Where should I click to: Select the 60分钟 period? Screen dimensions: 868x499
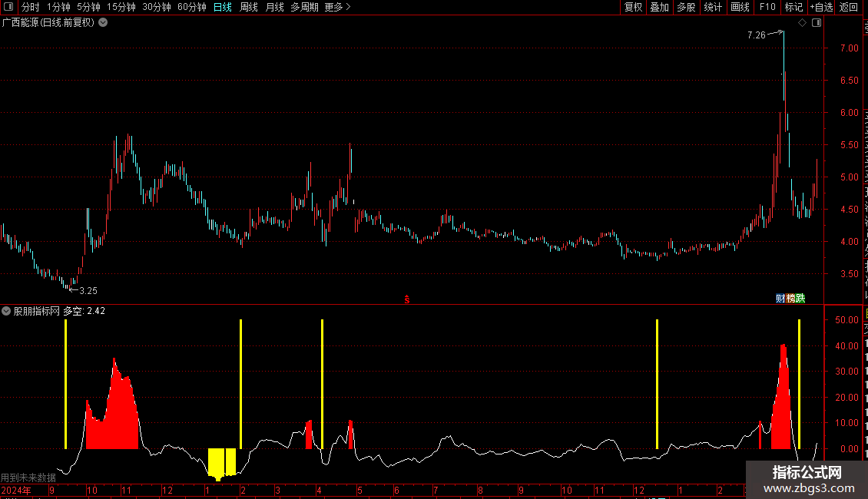coord(192,7)
